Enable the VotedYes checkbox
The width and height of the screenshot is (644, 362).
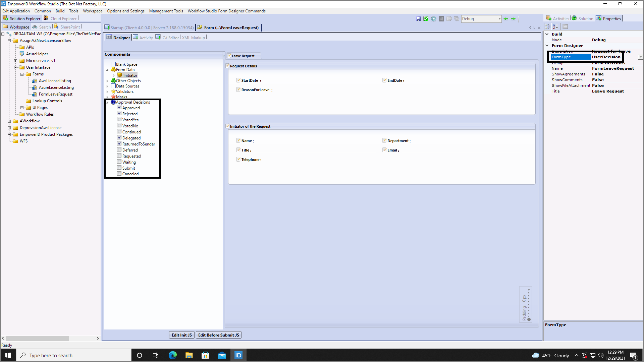coord(119,119)
